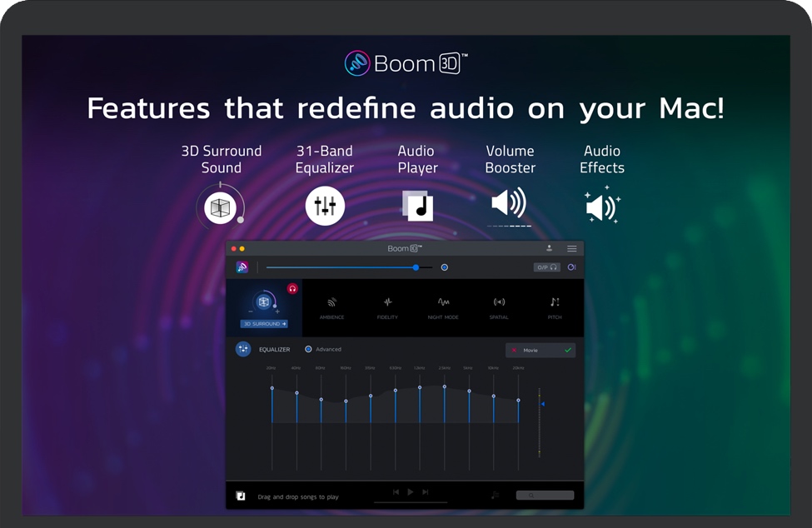This screenshot has width=812, height=528.
Task: Enable the Night Mode effect
Action: [443, 307]
